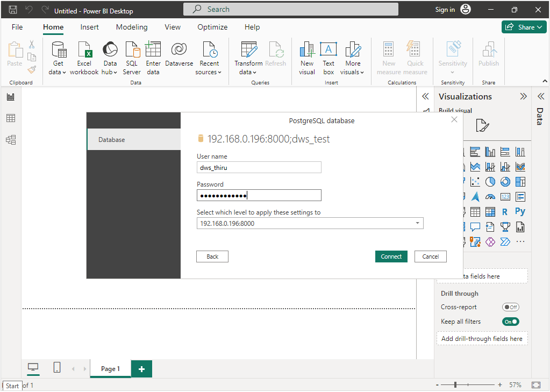The image size is (550, 392).
Task: Collapse the Visualizations pane with its chevrons
Action: tap(523, 96)
